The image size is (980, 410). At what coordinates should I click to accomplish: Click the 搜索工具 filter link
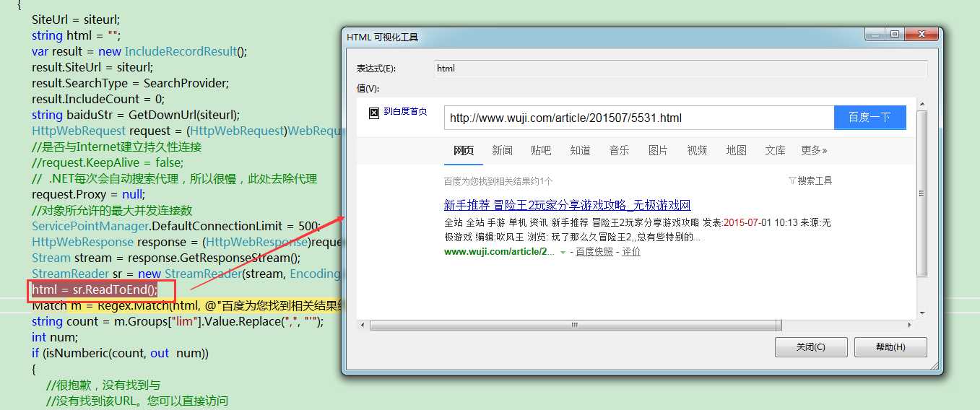point(810,180)
